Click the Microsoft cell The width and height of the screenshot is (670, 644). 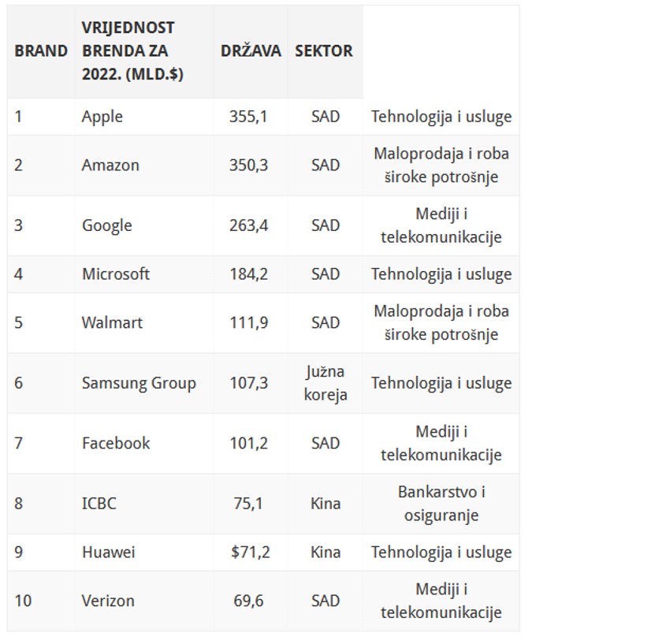[116, 274]
